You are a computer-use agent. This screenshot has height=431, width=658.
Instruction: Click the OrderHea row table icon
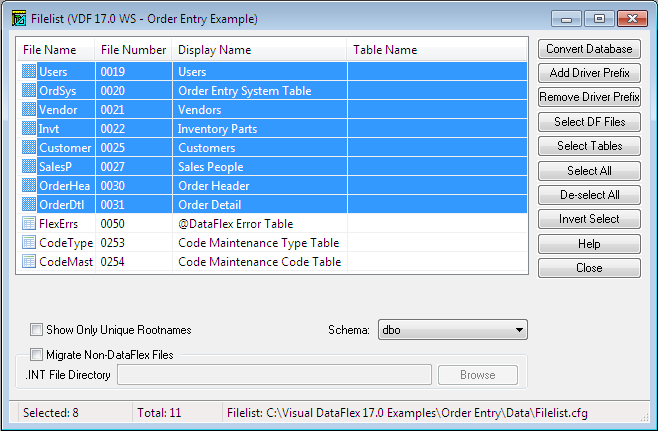pyautogui.click(x=29, y=185)
